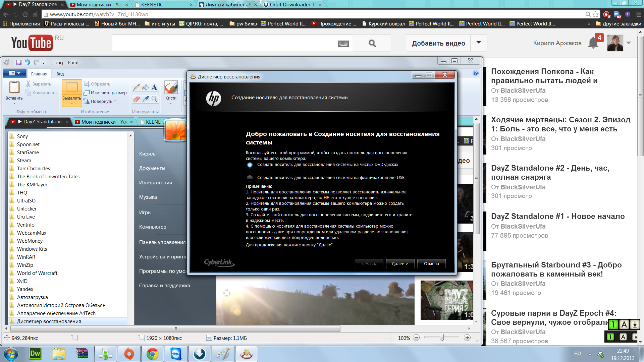The width and height of the screenshot is (644, 362).
Task: Choose USB flash drive recovery option
Action: (250, 178)
